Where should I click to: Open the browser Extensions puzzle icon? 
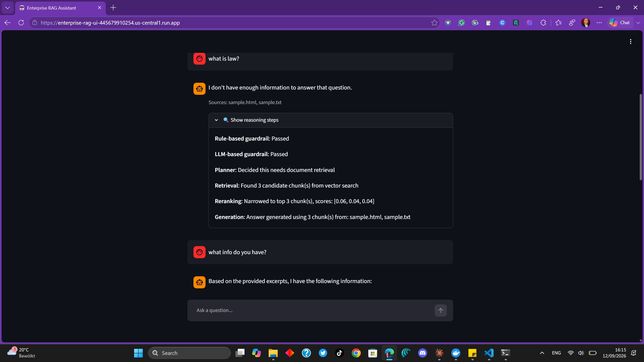(543, 23)
